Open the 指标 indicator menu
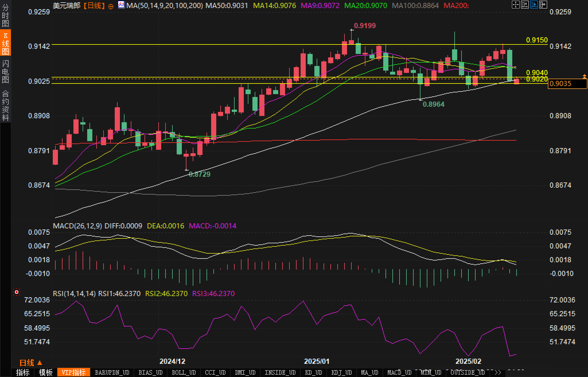This screenshot has width=588, height=377. pyautogui.click(x=23, y=373)
